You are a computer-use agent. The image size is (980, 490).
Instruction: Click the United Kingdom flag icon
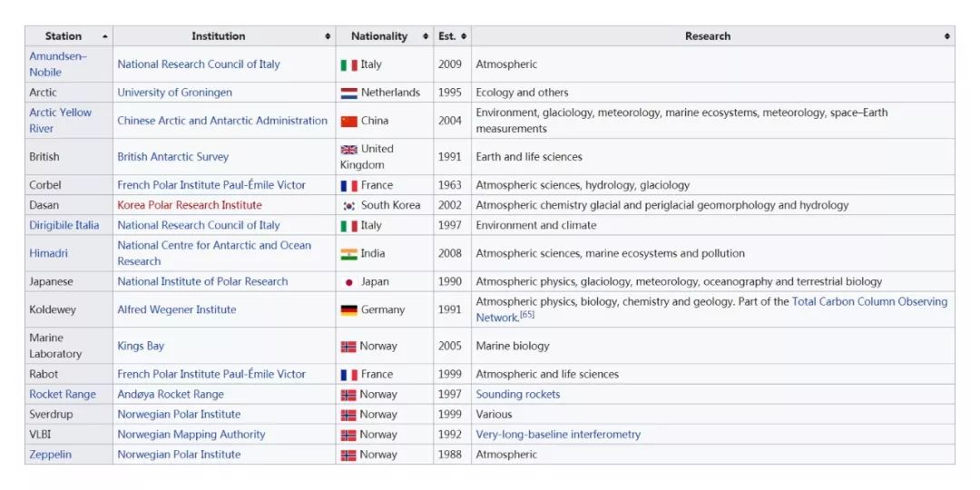pos(348,150)
